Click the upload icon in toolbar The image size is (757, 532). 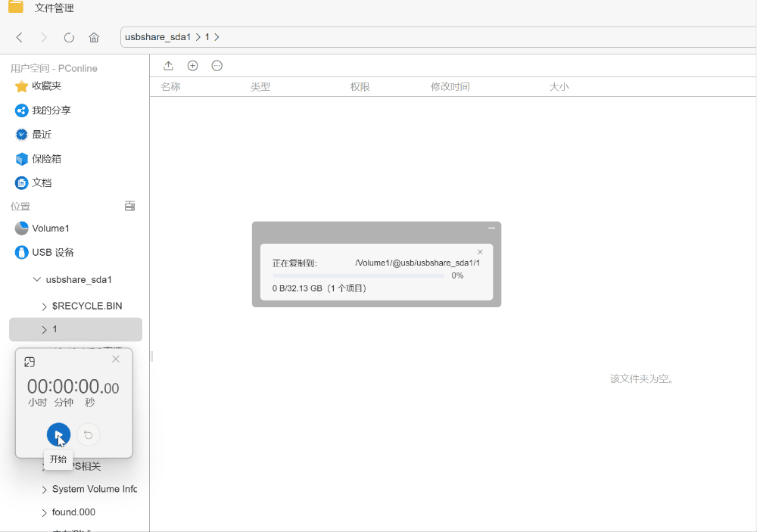click(168, 66)
